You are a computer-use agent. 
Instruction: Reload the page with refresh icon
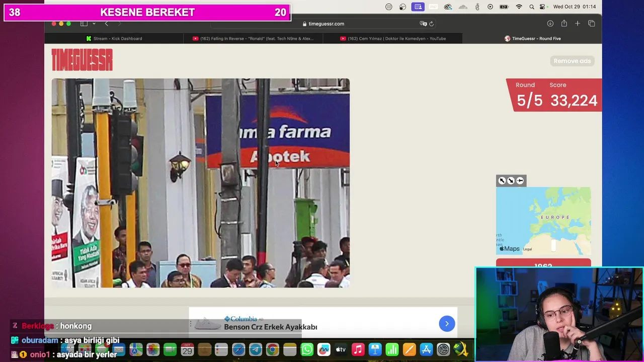pos(432,24)
